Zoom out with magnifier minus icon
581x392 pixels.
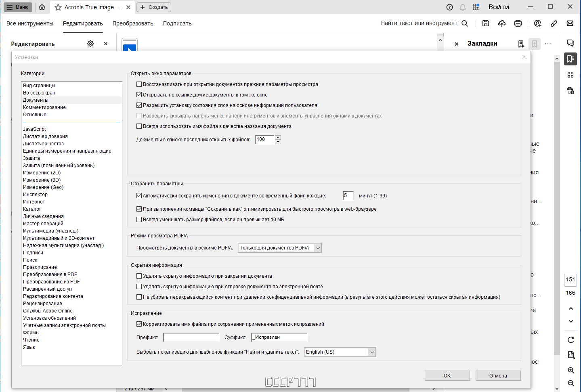571,383
